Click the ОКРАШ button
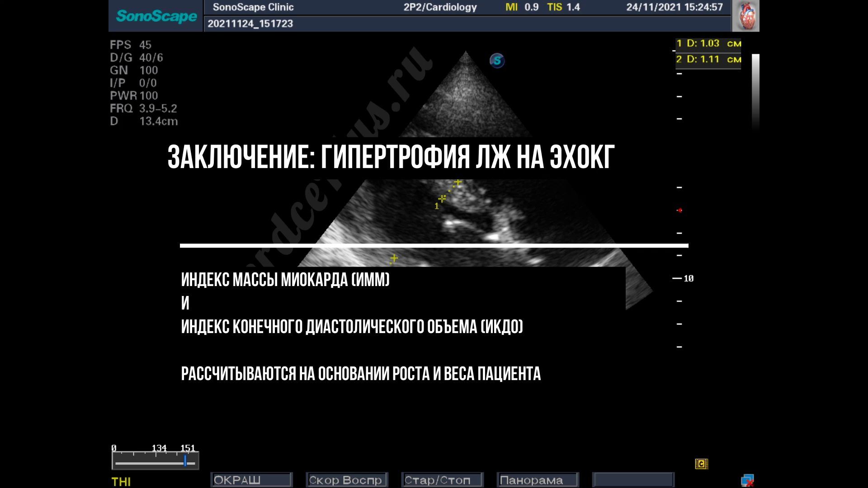This screenshot has height=488, width=868. pos(252,480)
